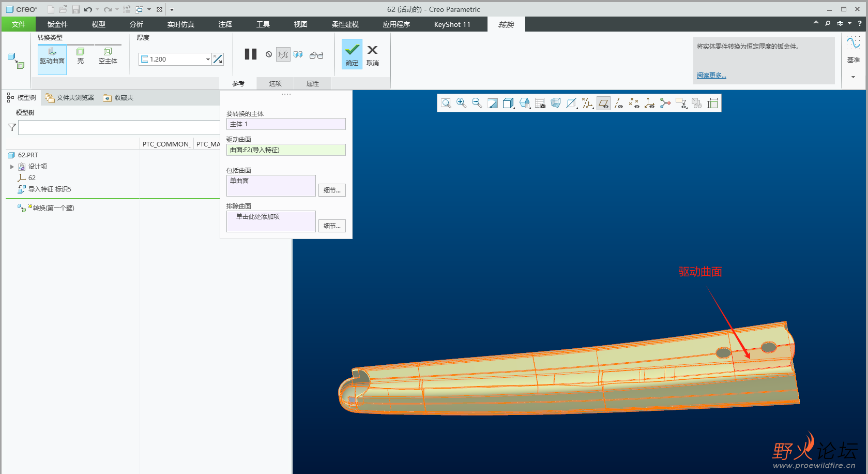This screenshot has width=868, height=474.
Task: Click the glasses verify-preview icon
Action: tap(316, 55)
